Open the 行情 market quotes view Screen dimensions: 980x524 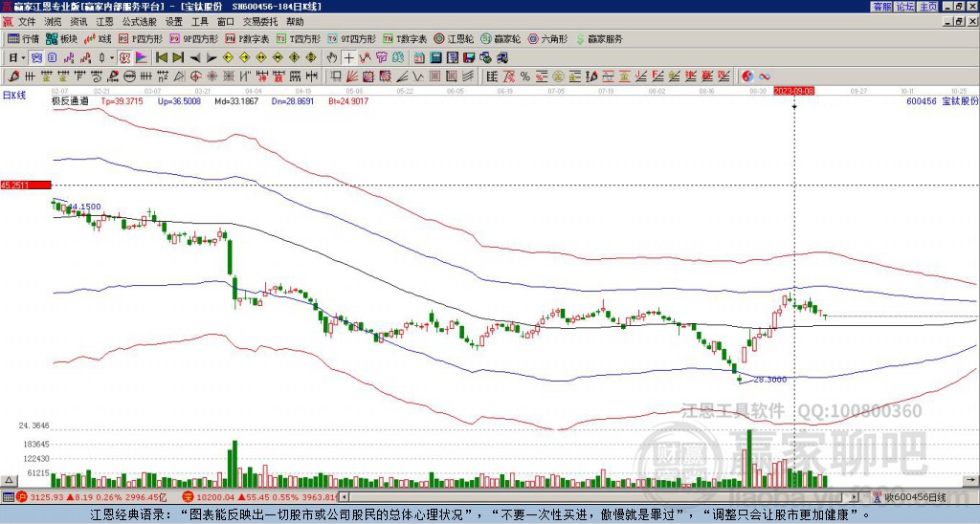tap(23, 38)
